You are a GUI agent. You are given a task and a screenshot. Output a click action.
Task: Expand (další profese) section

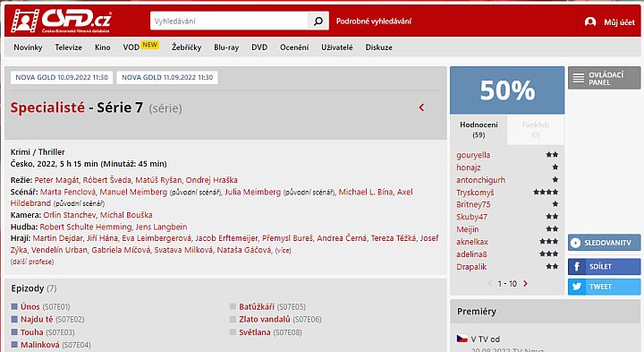point(32,262)
